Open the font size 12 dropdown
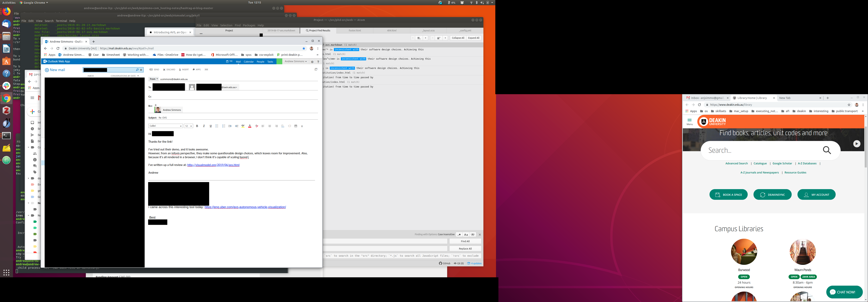 188,126
